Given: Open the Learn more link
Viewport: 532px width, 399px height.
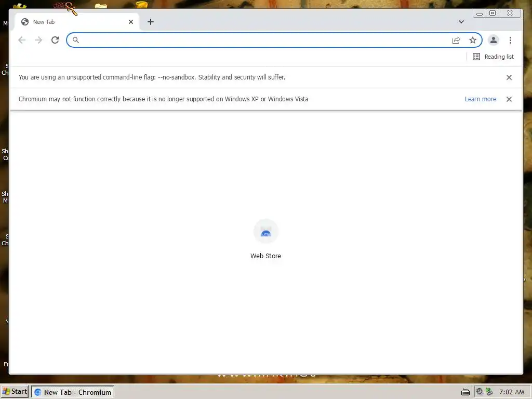Looking at the screenshot, I should coord(481,99).
